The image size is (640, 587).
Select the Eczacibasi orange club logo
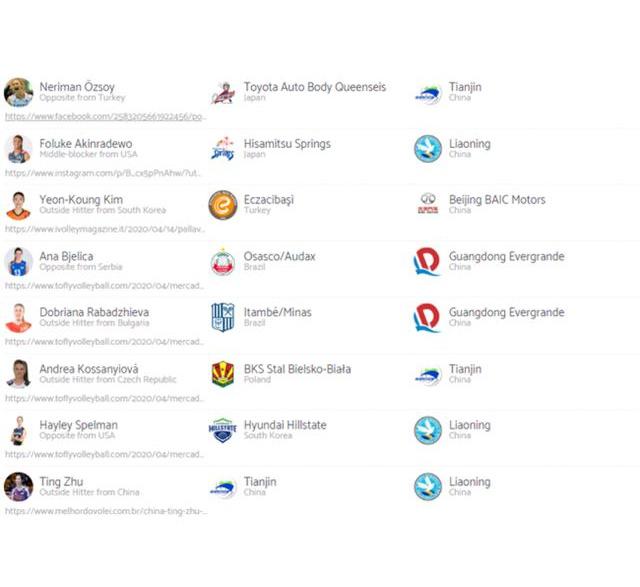pos(223,205)
